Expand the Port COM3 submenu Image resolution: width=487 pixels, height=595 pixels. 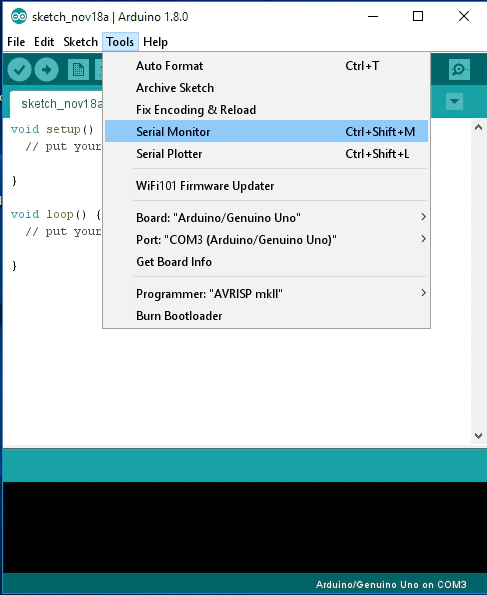[x=266, y=240]
